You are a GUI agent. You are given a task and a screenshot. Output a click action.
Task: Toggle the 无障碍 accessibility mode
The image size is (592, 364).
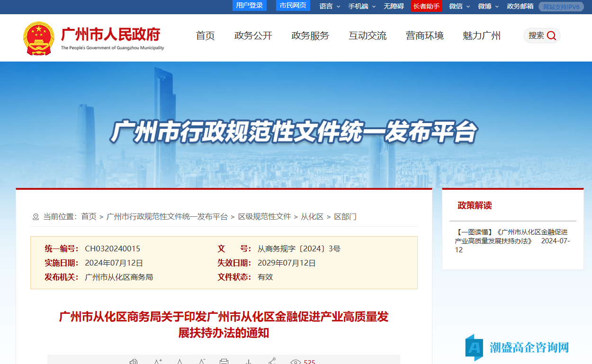393,6
